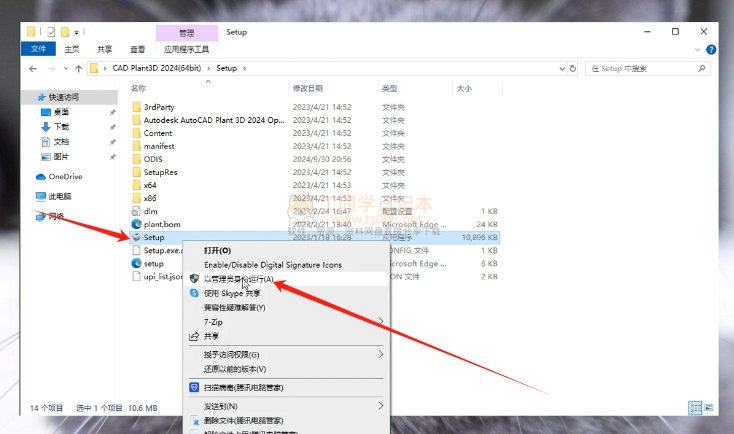
Task: Select the upi_list.json file icon
Action: 136,277
